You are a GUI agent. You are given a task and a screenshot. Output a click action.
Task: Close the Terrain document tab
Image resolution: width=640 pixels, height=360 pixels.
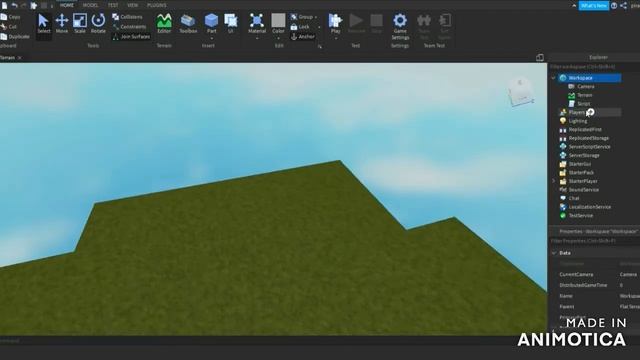pyautogui.click(x=20, y=58)
